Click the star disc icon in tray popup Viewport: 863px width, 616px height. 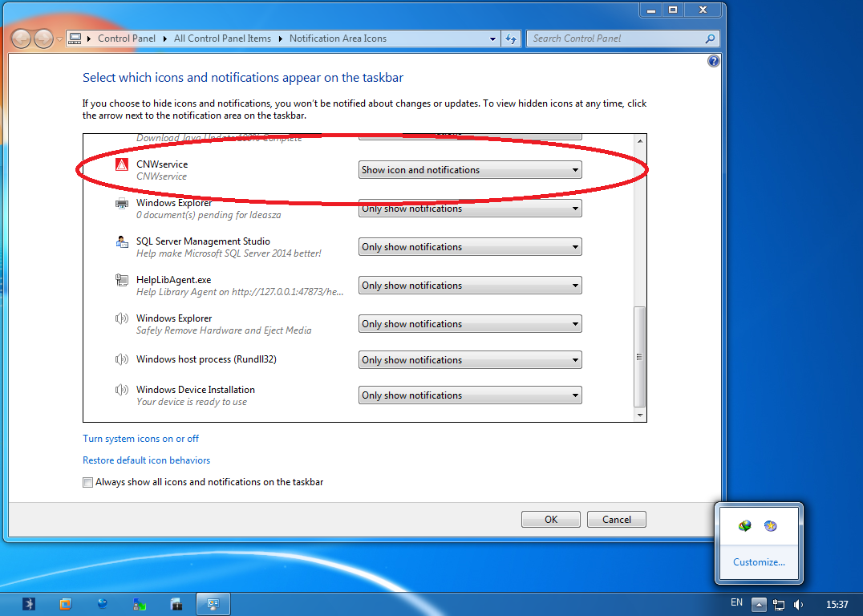(771, 526)
